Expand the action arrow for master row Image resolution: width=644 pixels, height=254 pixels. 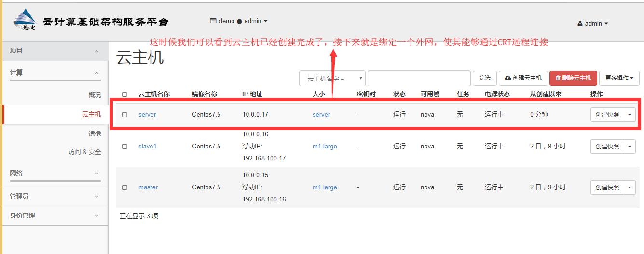click(630, 187)
